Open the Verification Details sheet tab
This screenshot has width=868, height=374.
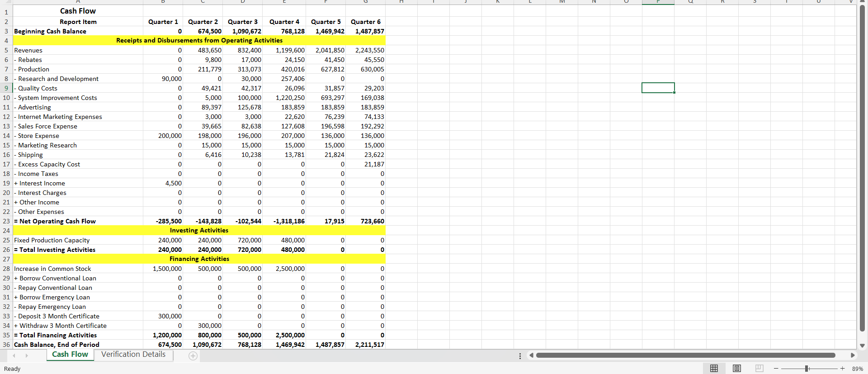coord(133,355)
